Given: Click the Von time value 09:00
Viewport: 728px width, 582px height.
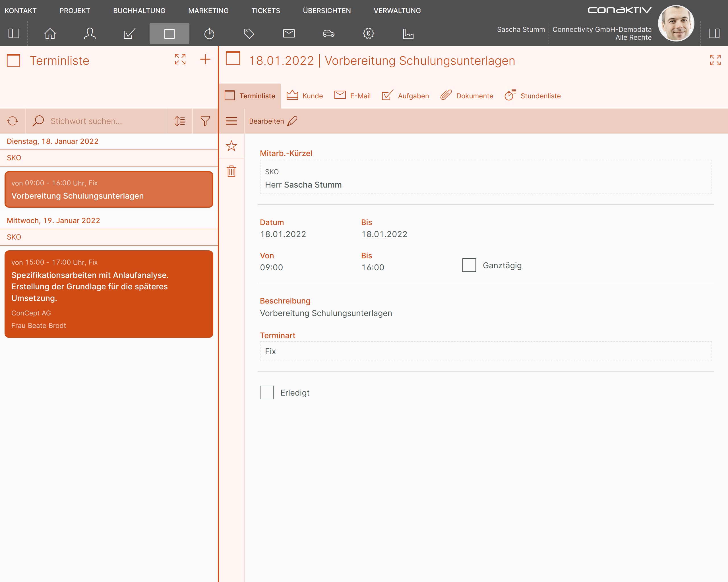Looking at the screenshot, I should [272, 267].
